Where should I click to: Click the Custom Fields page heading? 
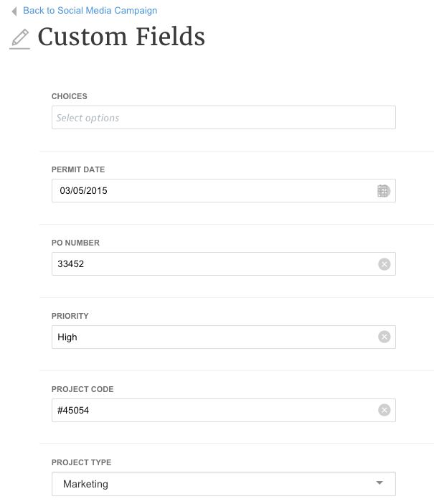(x=121, y=37)
